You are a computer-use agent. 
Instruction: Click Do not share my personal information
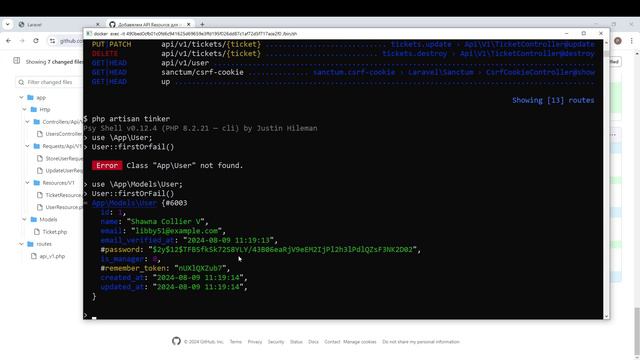pos(421,342)
